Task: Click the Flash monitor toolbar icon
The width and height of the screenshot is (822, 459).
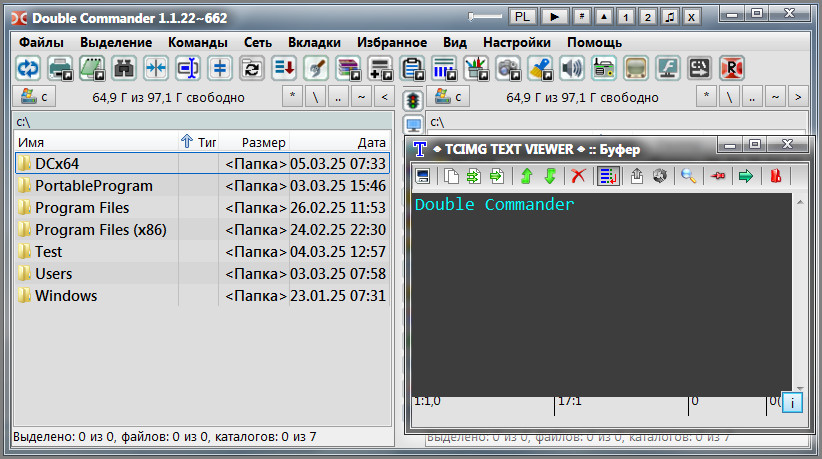Action: [x=668, y=68]
